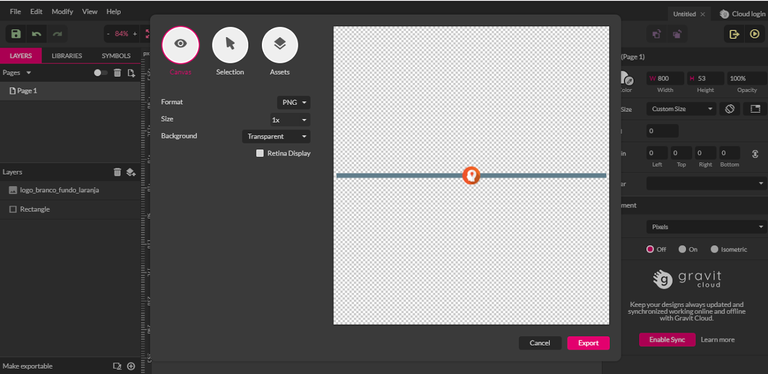The height and width of the screenshot is (374, 768).
Task: Open the Custom Size dropdown
Action: pyautogui.click(x=681, y=109)
